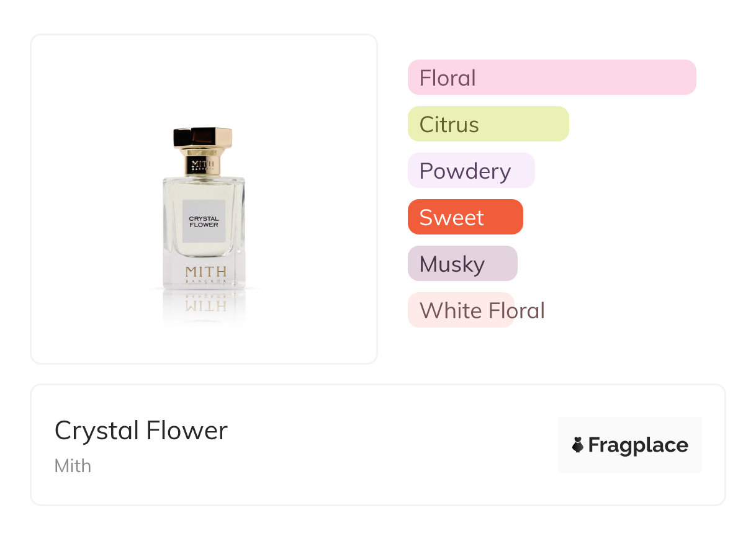Viewport: 756px width, 536px height.
Task: Click the Fragplace wordmark text
Action: [638, 445]
